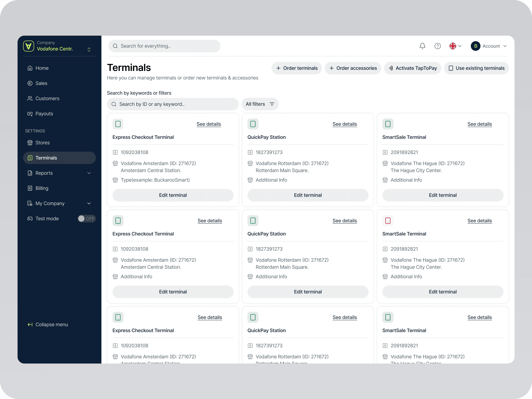Open the help question mark icon
Image resolution: width=532 pixels, height=399 pixels.
click(x=437, y=46)
